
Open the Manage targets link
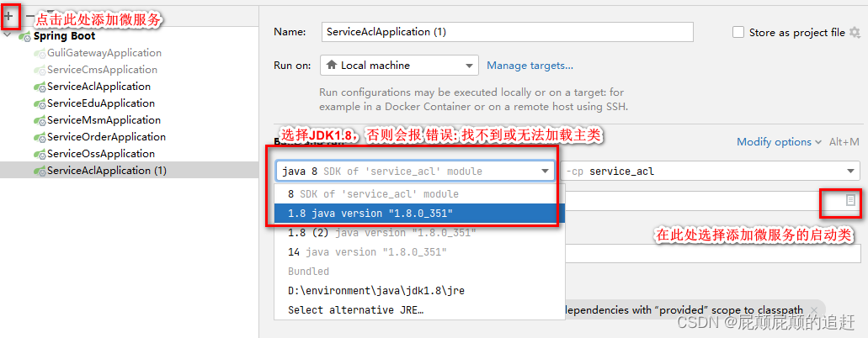(530, 66)
